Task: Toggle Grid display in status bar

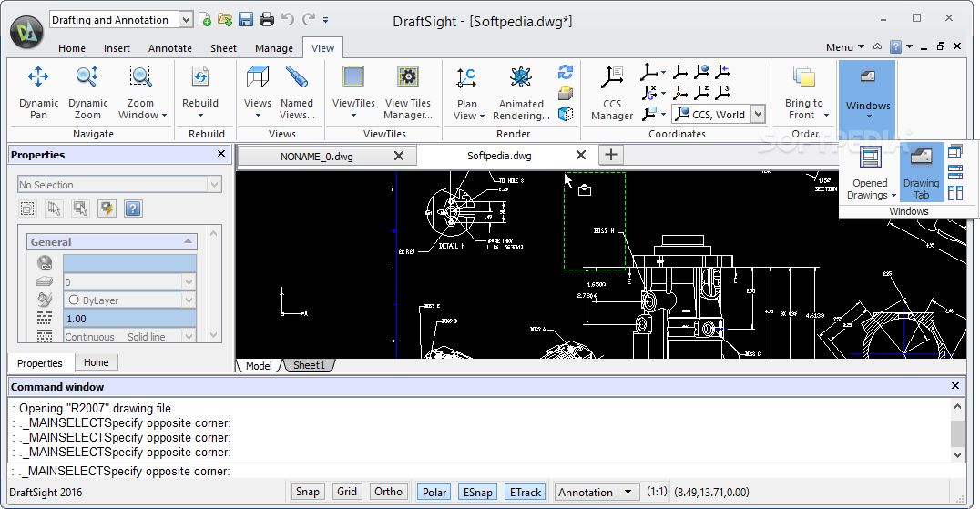Action: pyautogui.click(x=347, y=492)
